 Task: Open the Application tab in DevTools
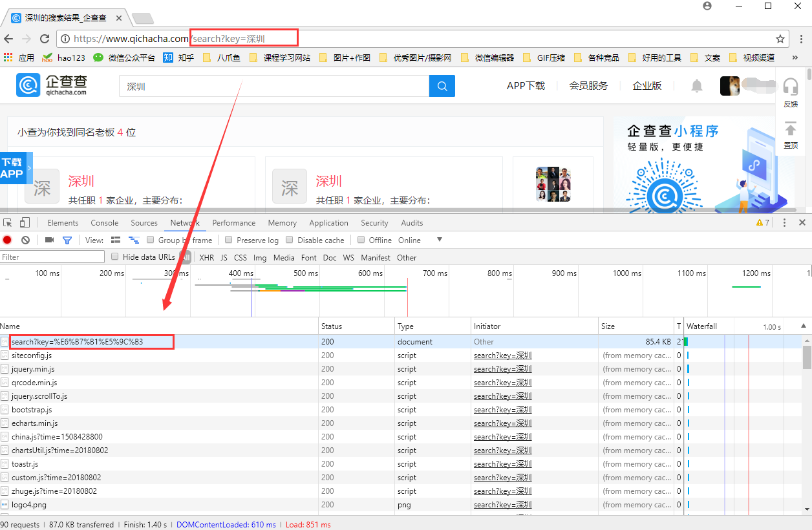[x=328, y=223]
